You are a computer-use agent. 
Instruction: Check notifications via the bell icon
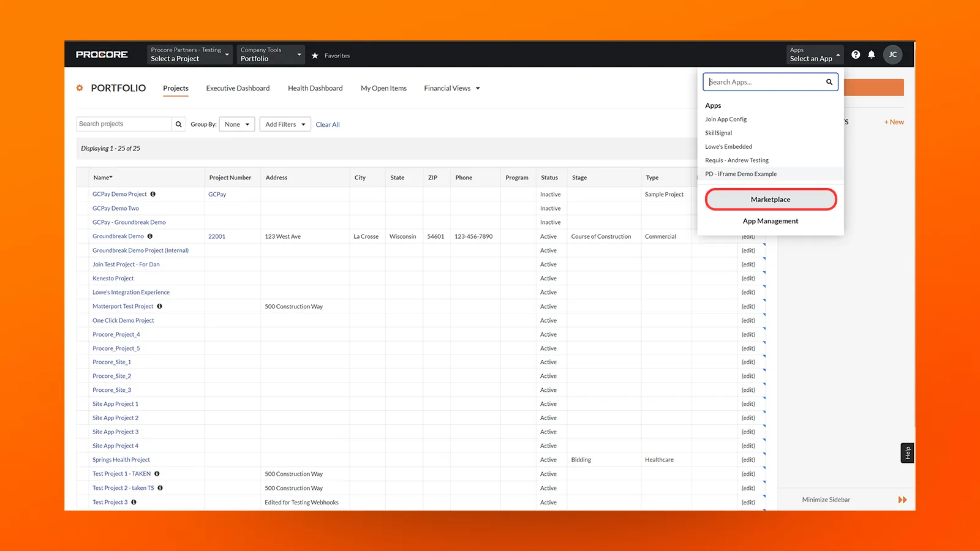pos(872,54)
